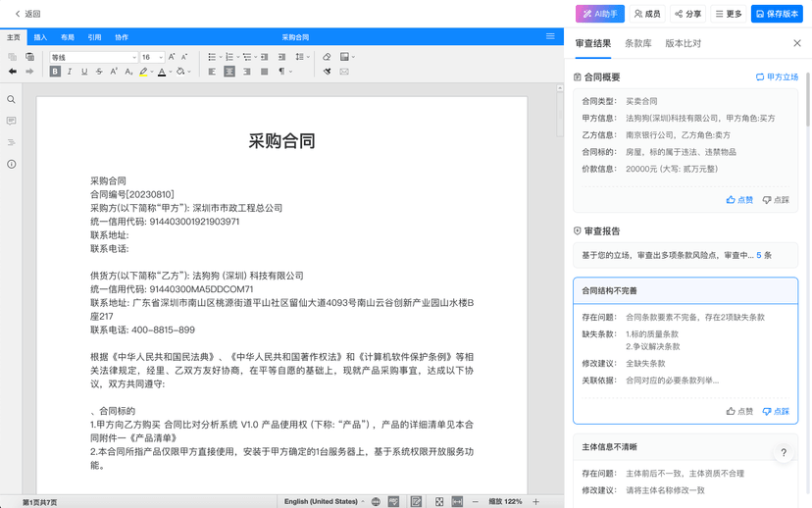Open the font size 16 dropdown
Image resolution: width=812 pixels, height=508 pixels.
(x=153, y=57)
